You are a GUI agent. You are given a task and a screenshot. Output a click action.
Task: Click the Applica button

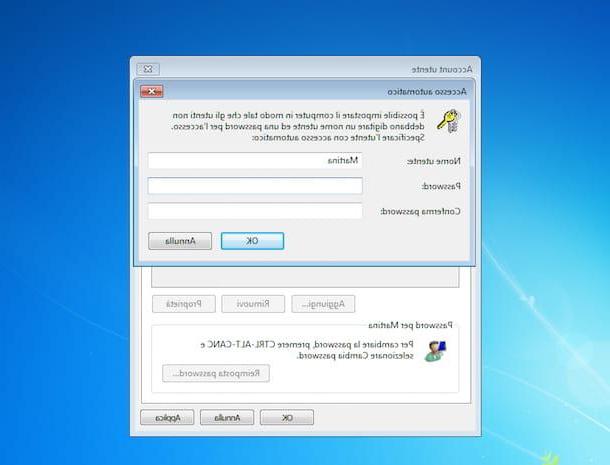pos(167,418)
